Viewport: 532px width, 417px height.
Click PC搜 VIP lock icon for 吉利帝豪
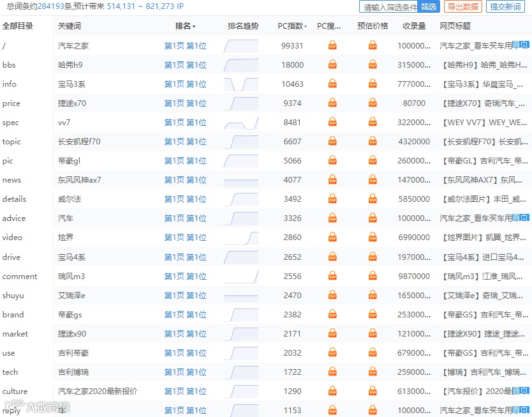pyautogui.click(x=332, y=353)
